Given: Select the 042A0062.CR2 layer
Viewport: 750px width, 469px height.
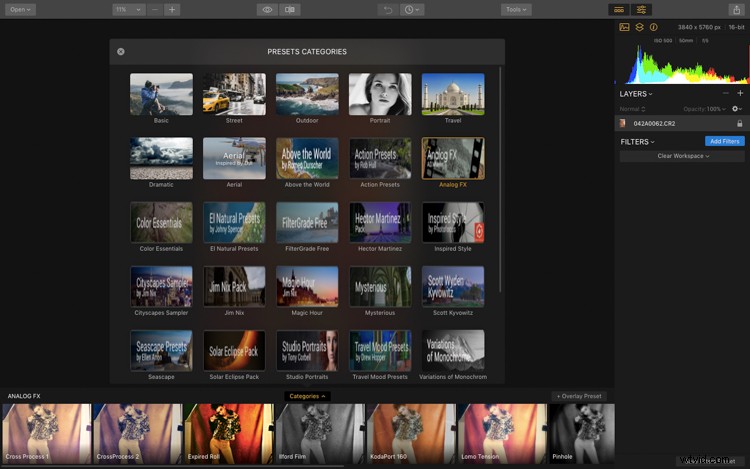Looking at the screenshot, I should pos(682,123).
